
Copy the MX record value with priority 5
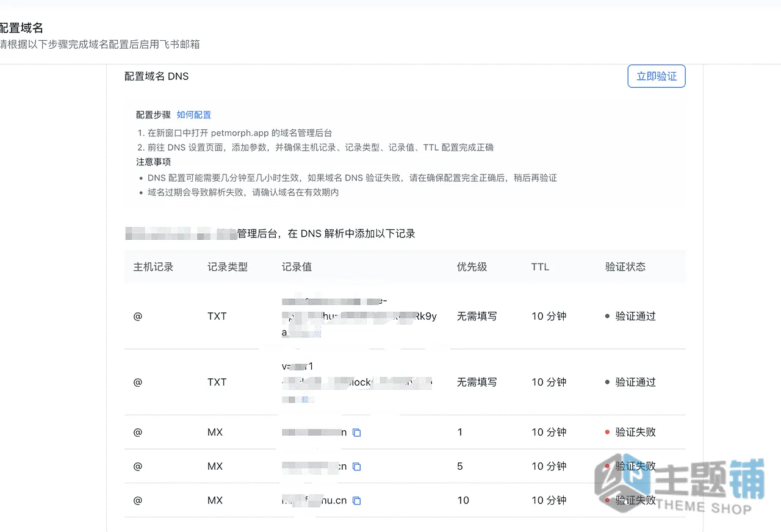pos(357,467)
